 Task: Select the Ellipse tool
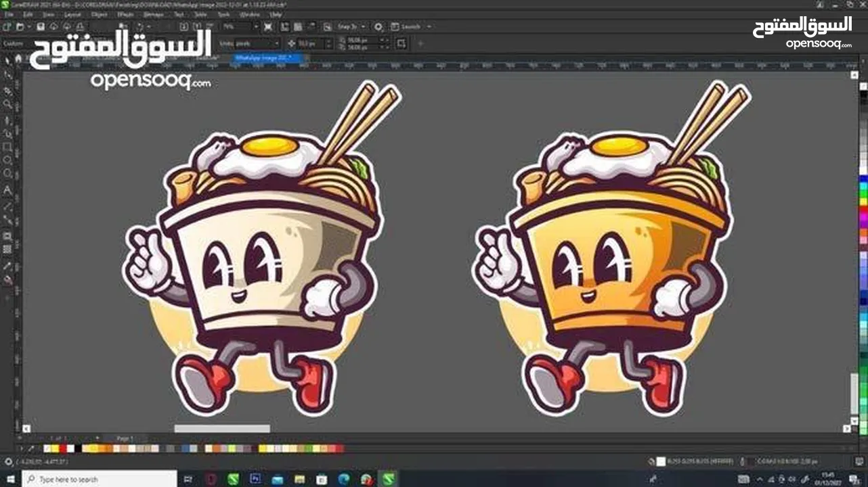coord(7,160)
